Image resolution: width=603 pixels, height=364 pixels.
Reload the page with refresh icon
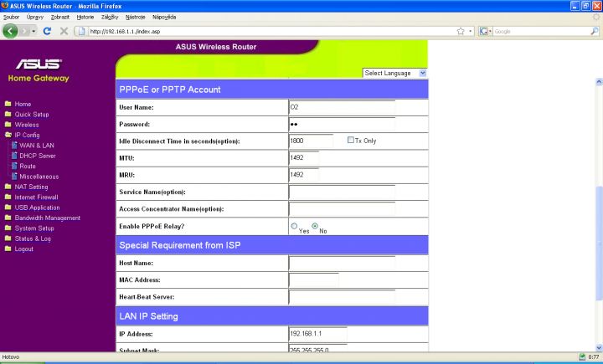coord(47,31)
